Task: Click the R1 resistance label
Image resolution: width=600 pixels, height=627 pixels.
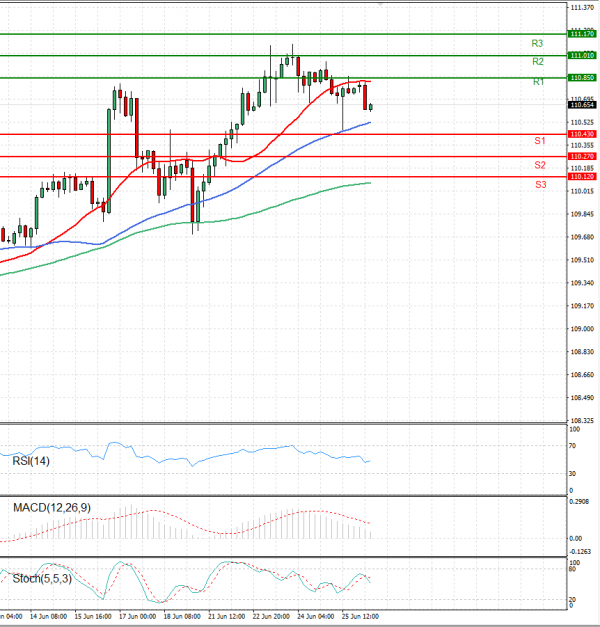Action: pos(537,81)
